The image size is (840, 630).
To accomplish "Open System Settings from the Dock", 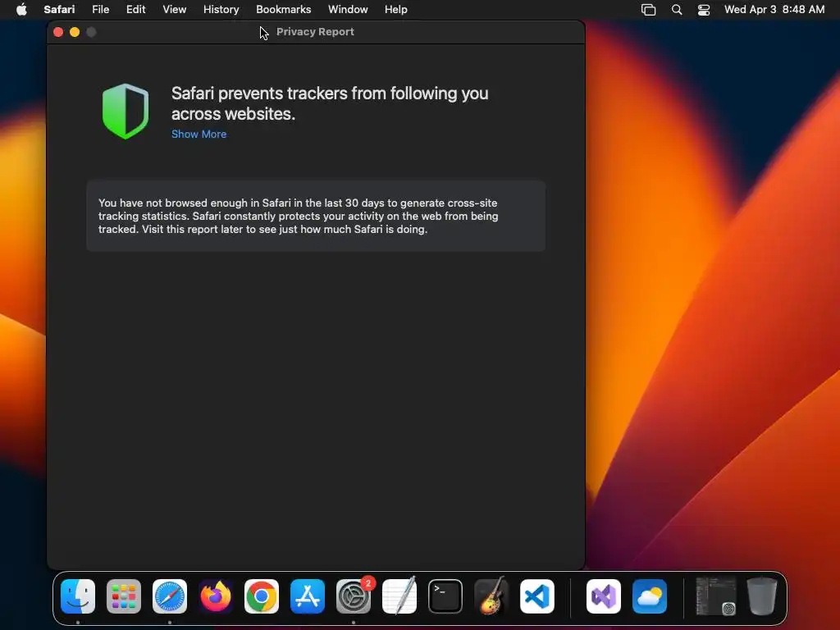I will 354,596.
